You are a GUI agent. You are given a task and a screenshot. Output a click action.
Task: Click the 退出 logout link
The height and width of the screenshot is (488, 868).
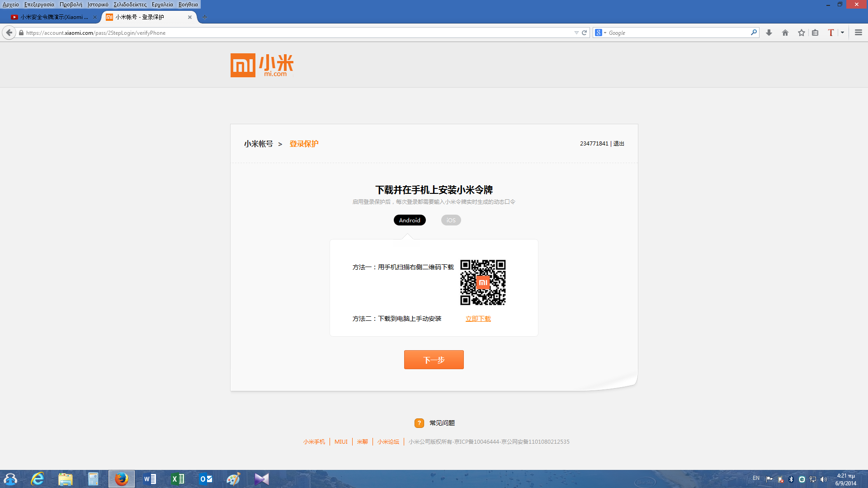618,144
